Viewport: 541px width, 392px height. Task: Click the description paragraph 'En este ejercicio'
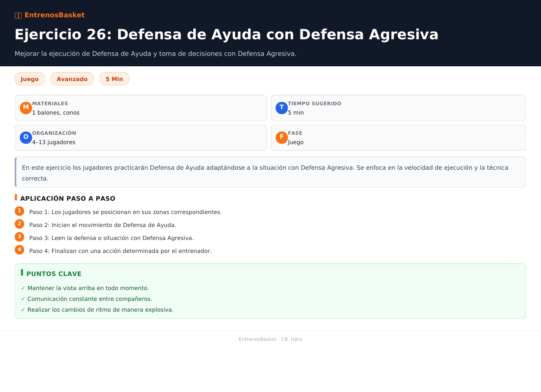265,173
